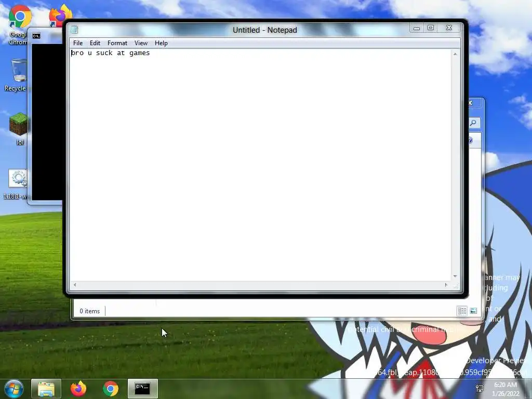The width and height of the screenshot is (532, 399).
Task: Click the black command prompt window area
Action: point(47,122)
